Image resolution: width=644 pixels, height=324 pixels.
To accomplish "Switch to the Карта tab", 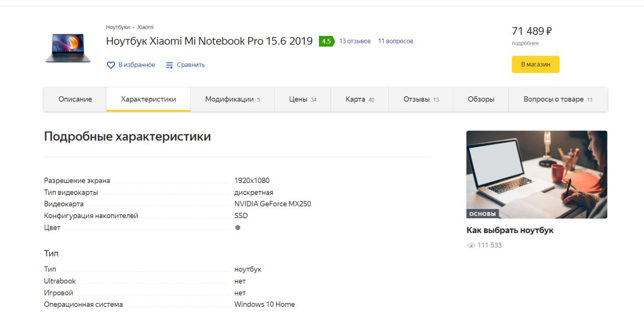I will [x=360, y=99].
